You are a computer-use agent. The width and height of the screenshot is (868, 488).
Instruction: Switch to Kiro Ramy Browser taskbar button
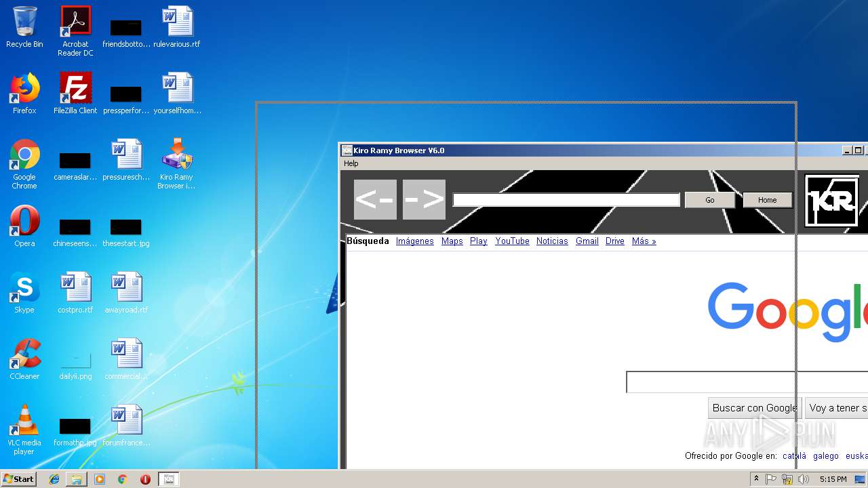tap(169, 479)
